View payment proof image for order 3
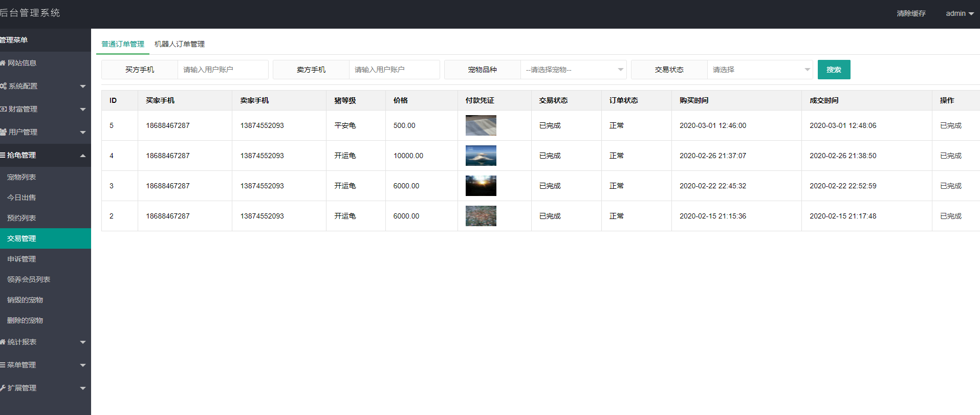The image size is (980, 415). (x=481, y=186)
